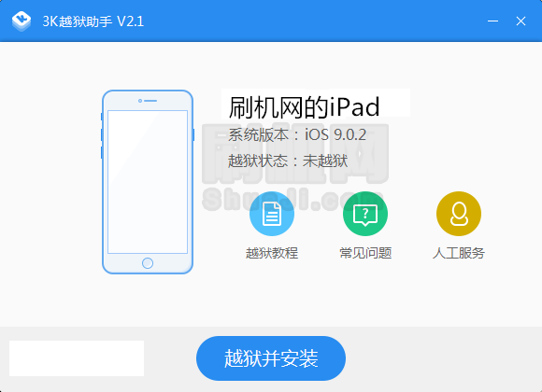Click the 3K越狱助手 app logo icon

click(x=21, y=21)
